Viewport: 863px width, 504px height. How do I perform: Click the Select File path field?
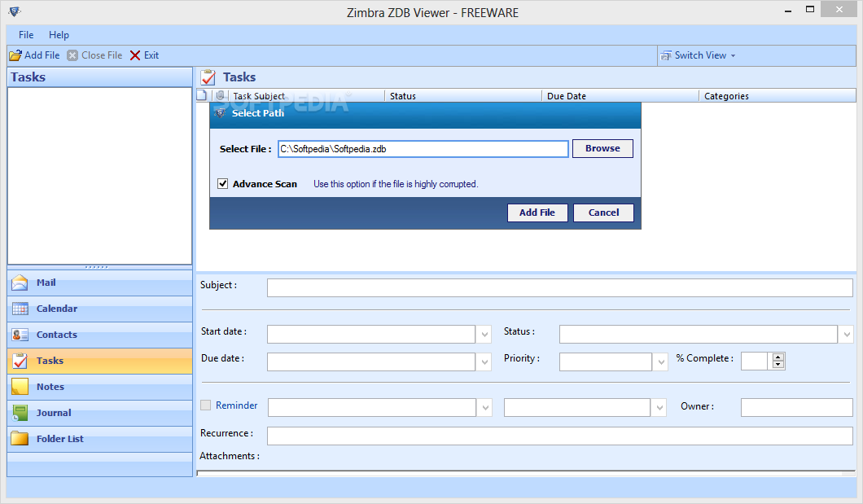pos(423,149)
